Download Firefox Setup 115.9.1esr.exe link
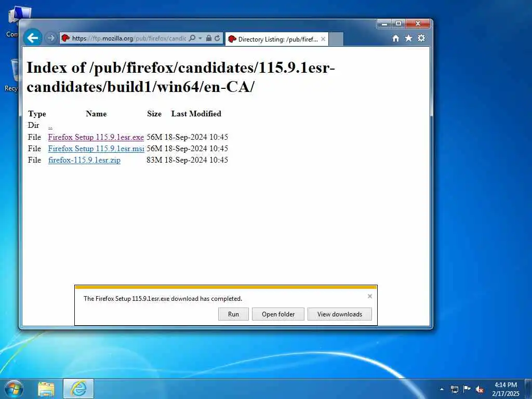This screenshot has height=399, width=532. [x=96, y=137]
